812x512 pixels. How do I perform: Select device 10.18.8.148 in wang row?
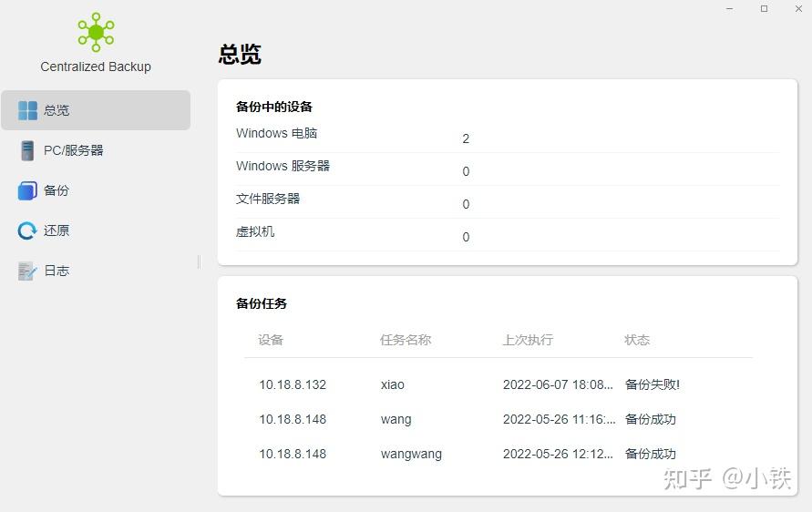293,419
